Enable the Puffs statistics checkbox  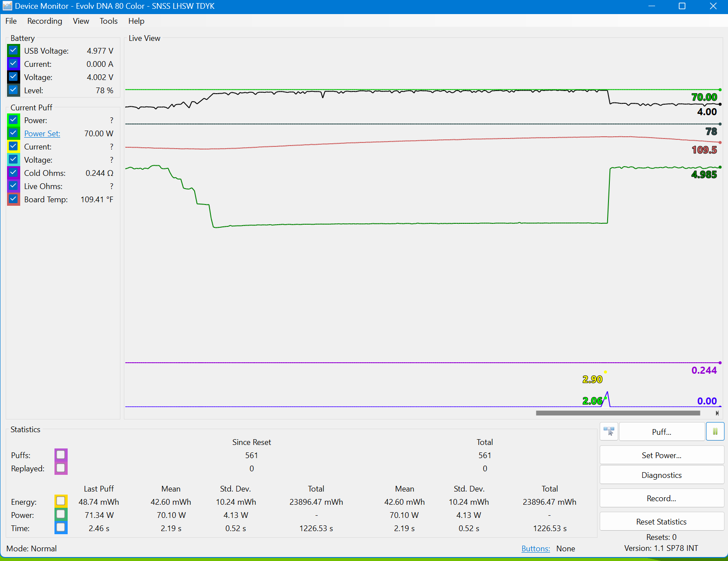(61, 455)
